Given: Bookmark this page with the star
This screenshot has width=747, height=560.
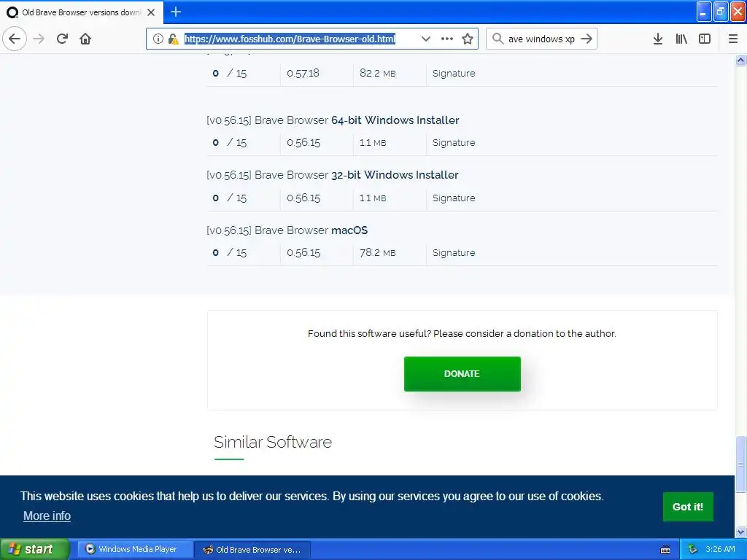Looking at the screenshot, I should click(468, 39).
